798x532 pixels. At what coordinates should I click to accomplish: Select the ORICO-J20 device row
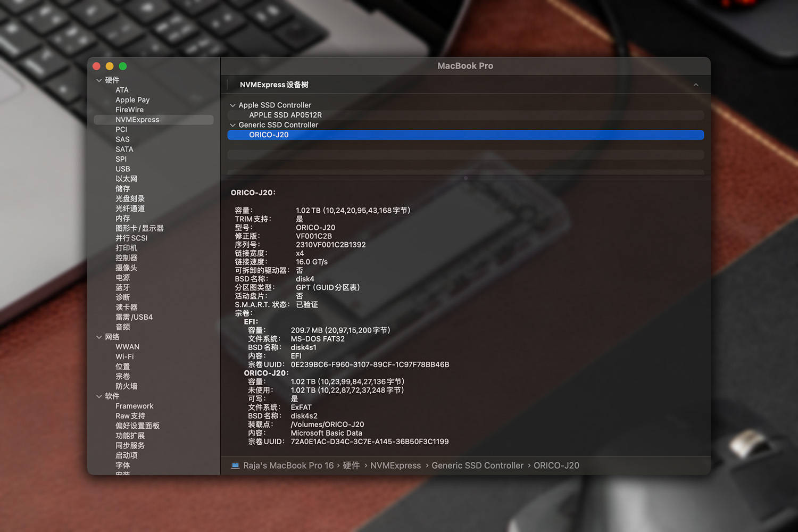(x=465, y=135)
